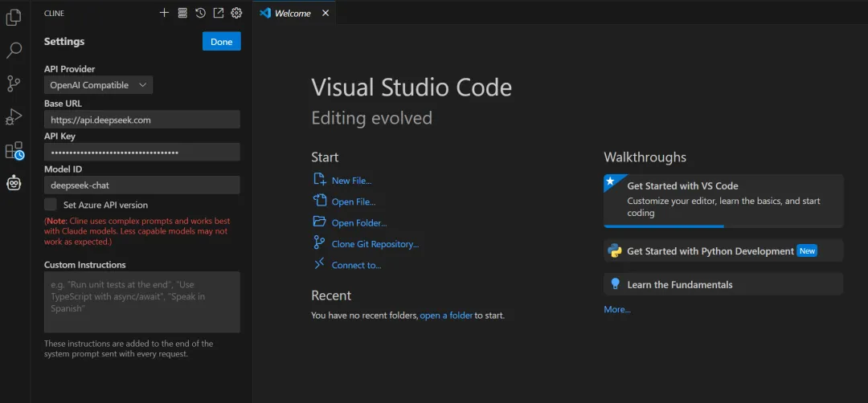Open the Extensions view icon

click(x=14, y=151)
